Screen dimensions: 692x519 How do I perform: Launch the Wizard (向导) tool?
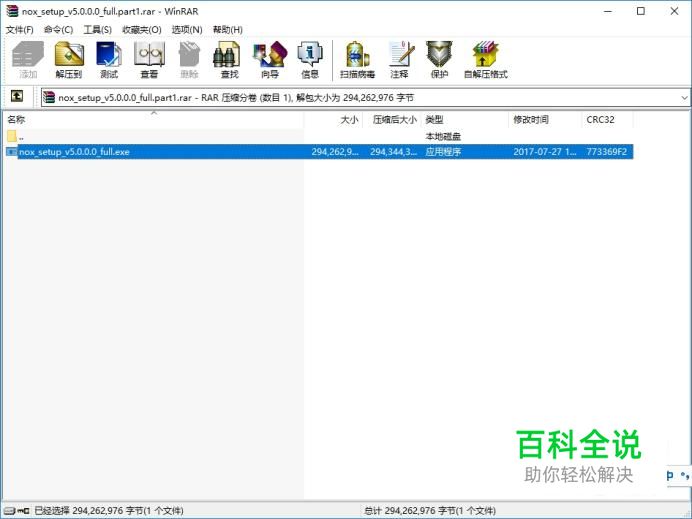pos(270,60)
